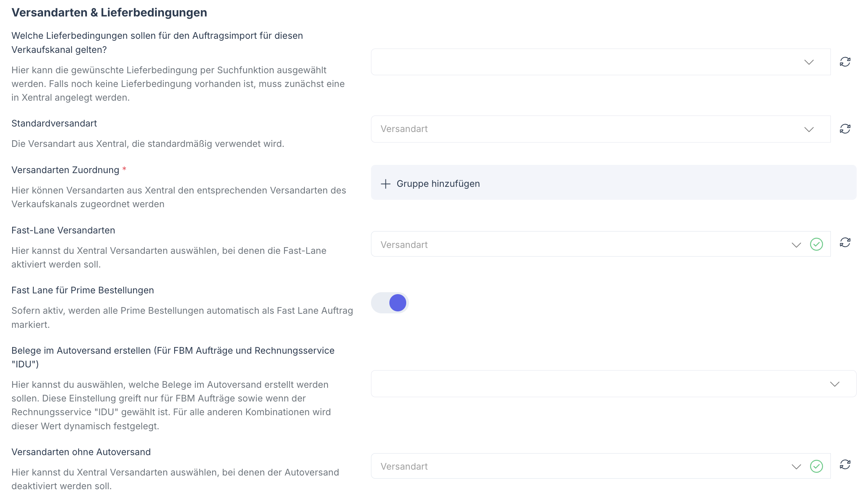Open Fast-Lane Versandarten dropdown chevron
The image size is (868, 499).
click(x=796, y=245)
